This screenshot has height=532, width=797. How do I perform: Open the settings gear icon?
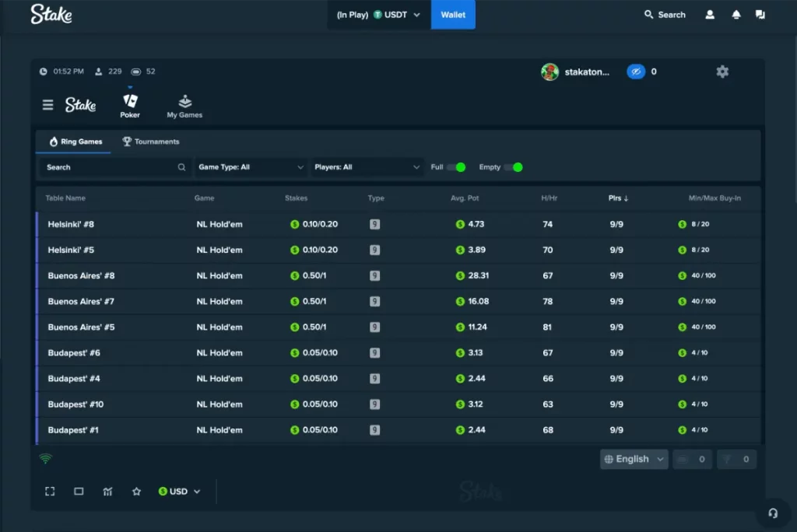[722, 72]
